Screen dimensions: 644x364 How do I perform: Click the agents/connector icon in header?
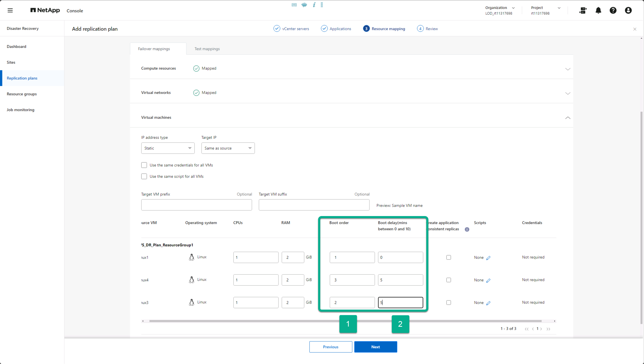(583, 11)
